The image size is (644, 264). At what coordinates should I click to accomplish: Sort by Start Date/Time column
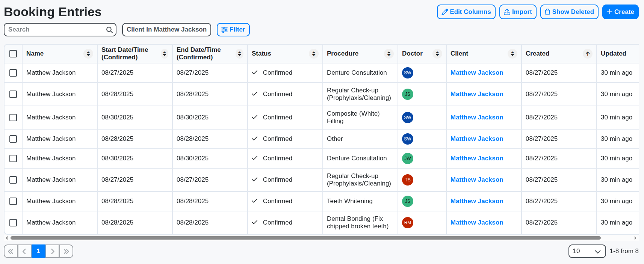[x=164, y=54]
